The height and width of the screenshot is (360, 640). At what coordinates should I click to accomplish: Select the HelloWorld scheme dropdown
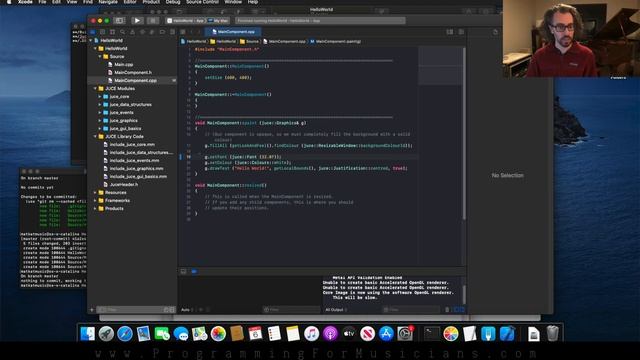185,20
